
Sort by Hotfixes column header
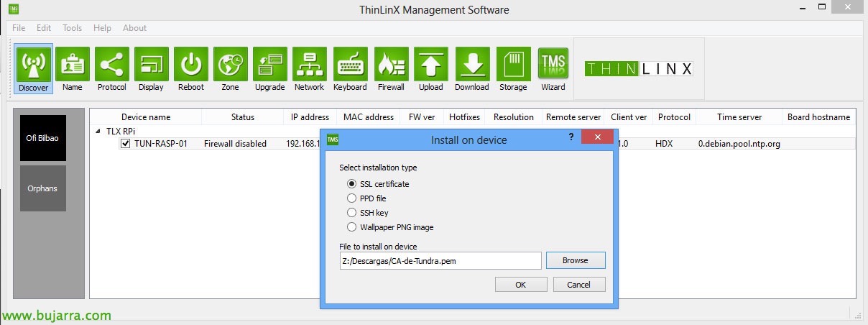(x=465, y=117)
